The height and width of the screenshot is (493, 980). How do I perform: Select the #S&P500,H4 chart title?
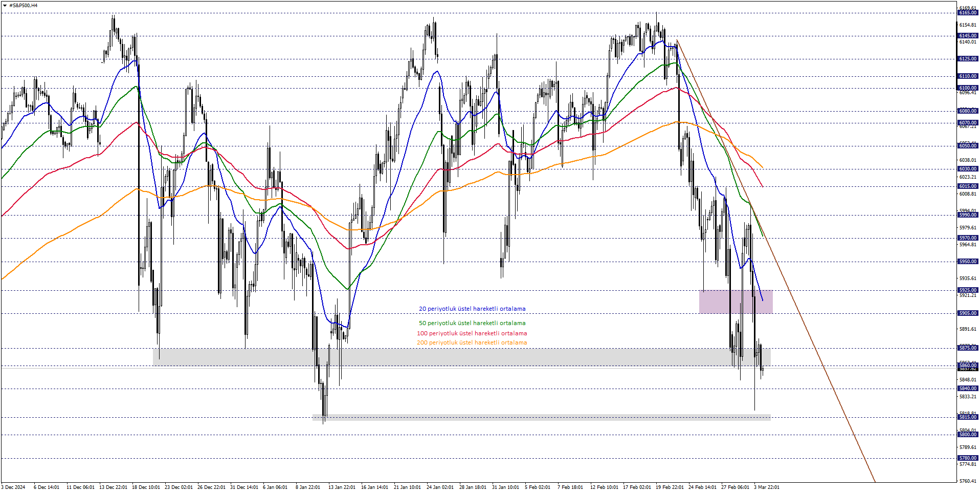pos(23,6)
